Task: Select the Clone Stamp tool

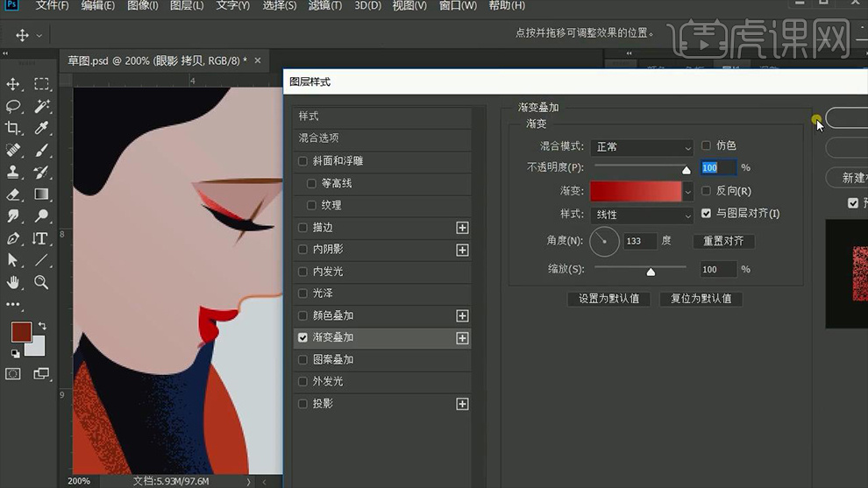Action: click(13, 172)
